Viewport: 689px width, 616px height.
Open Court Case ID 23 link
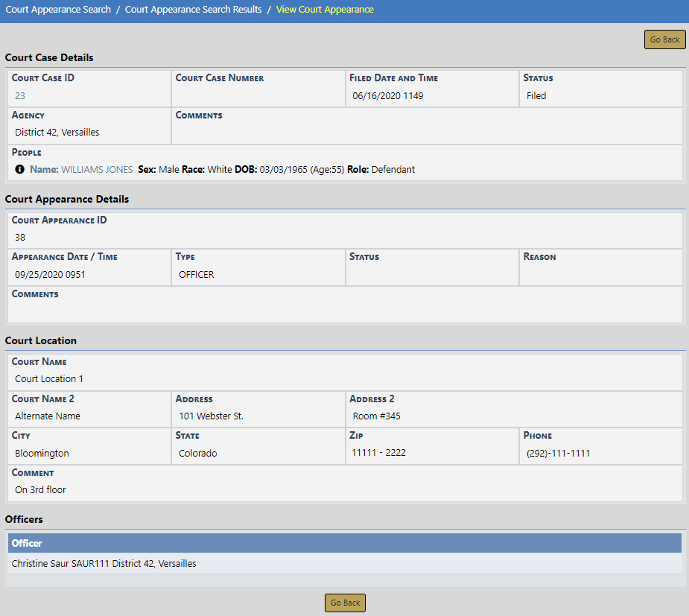[20, 96]
